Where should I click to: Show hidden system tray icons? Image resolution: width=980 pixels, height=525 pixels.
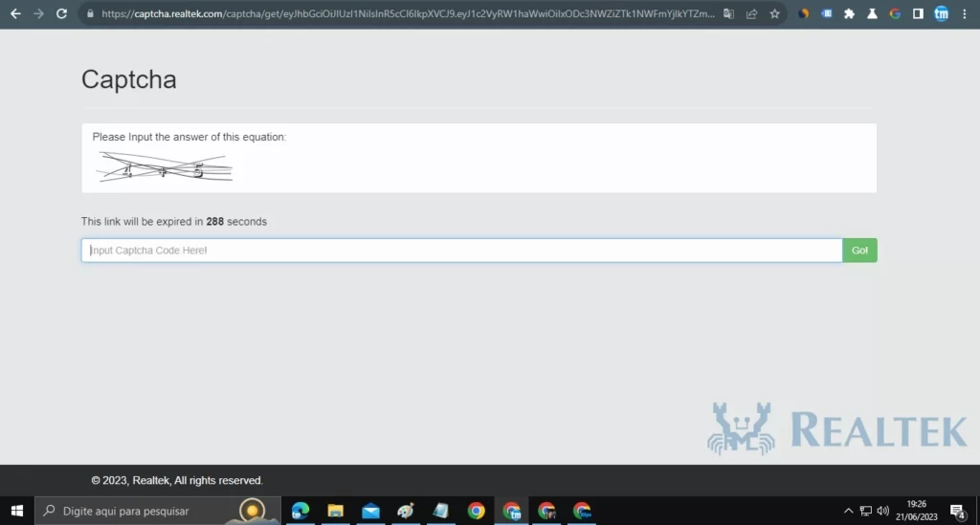pos(848,511)
